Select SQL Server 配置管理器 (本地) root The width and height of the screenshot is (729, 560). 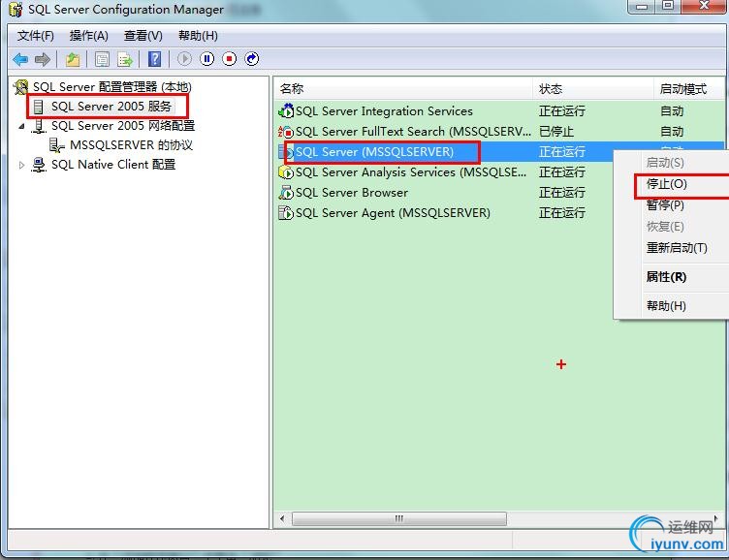112,87
